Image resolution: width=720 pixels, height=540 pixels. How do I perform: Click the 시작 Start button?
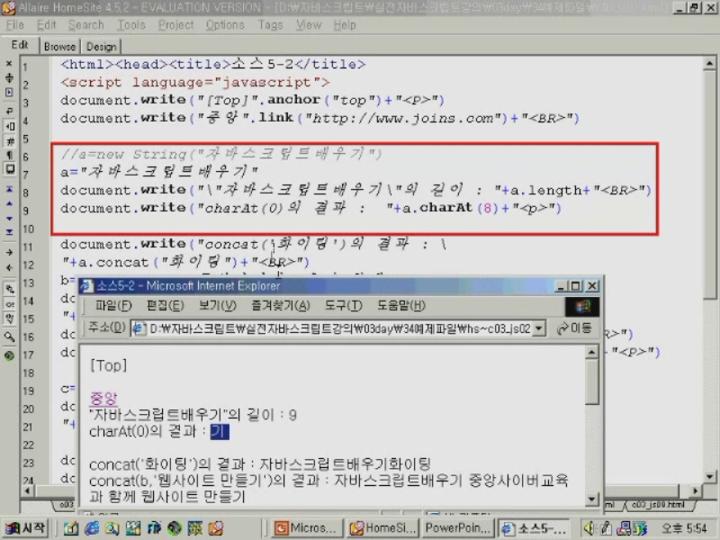point(26,528)
